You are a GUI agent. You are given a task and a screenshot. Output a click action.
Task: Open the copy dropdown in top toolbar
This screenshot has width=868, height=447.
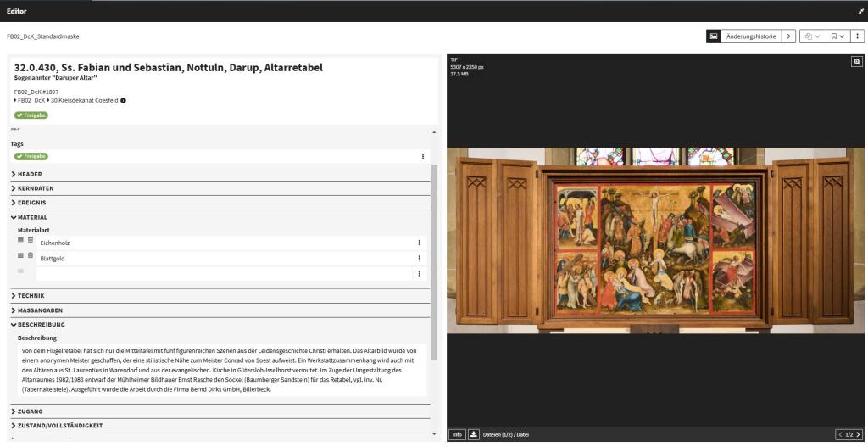tap(812, 36)
